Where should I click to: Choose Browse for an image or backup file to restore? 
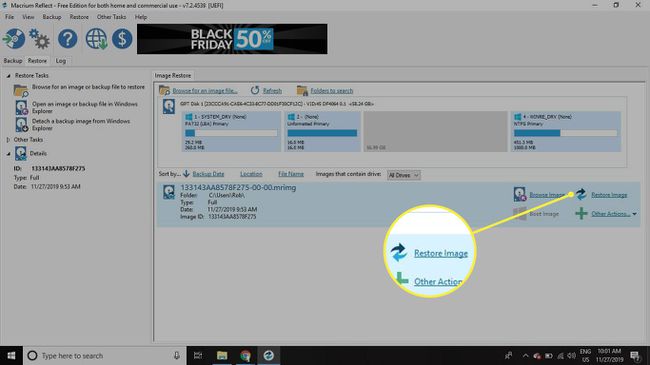pyautogui.click(x=88, y=87)
